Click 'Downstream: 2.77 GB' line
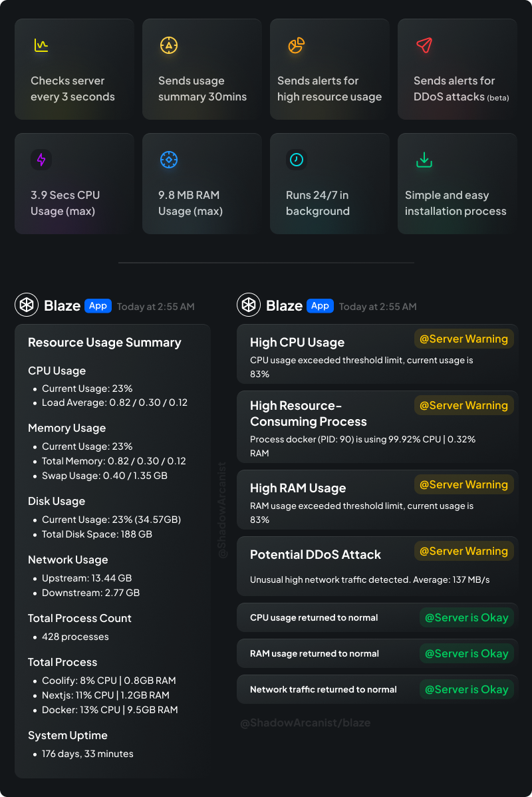532x797 pixels. (91, 593)
